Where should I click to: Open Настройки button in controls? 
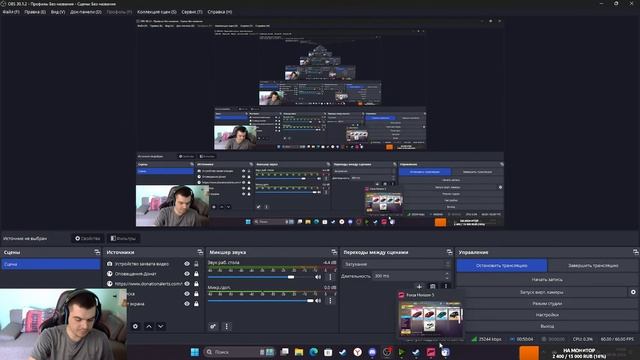[547, 315]
